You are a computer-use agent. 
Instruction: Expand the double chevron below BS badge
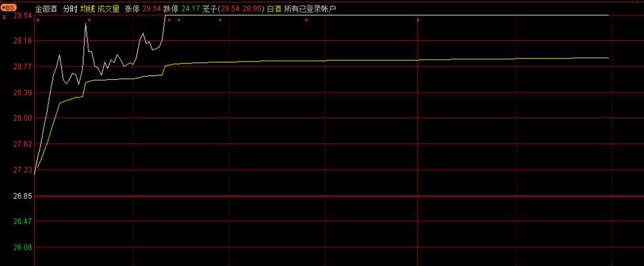pyautogui.click(x=4, y=16)
